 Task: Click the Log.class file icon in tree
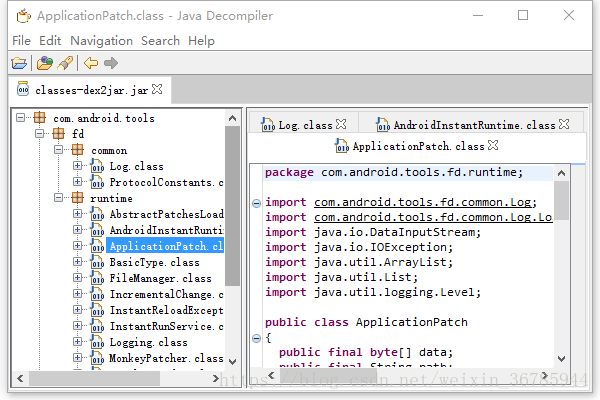(97, 166)
